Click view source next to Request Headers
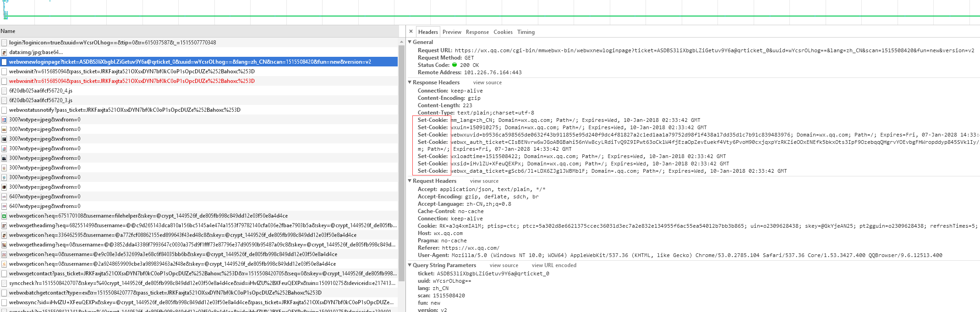The image size is (980, 312). (x=484, y=181)
